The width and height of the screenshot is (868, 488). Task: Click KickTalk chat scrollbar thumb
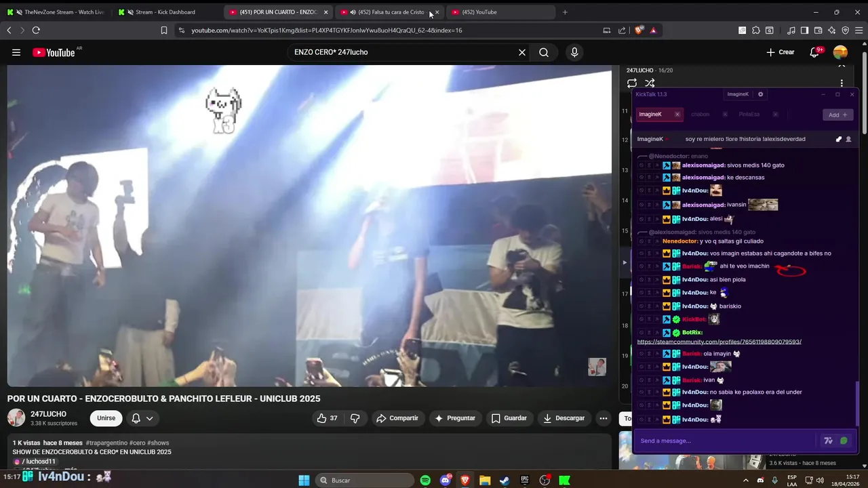point(857,403)
